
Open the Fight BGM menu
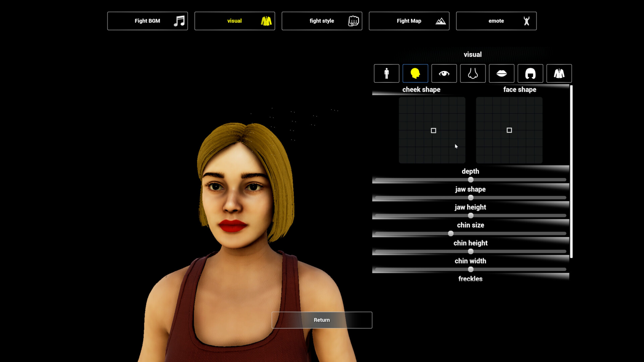148,21
